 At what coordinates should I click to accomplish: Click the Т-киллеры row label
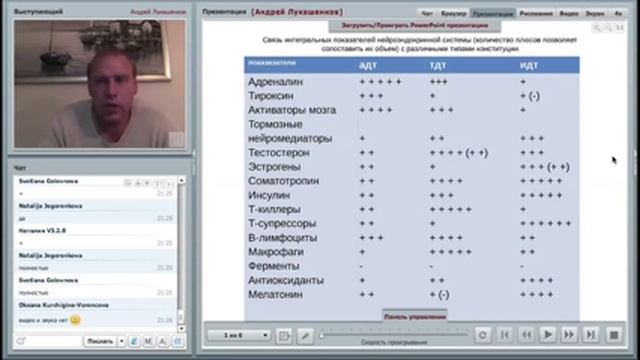[274, 209]
